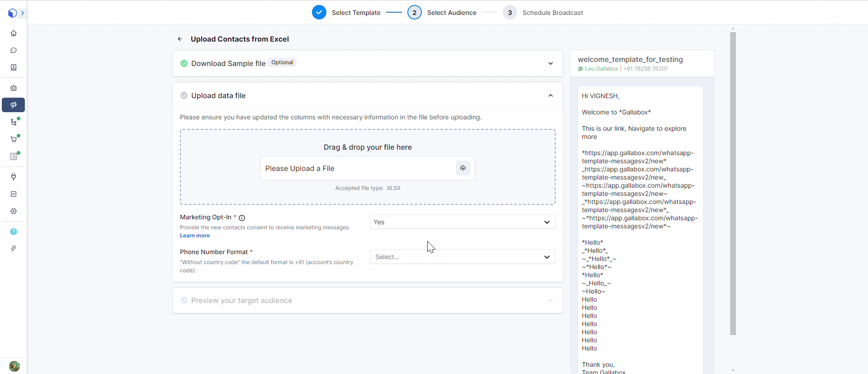Expand the Download Sample file section

pos(550,63)
